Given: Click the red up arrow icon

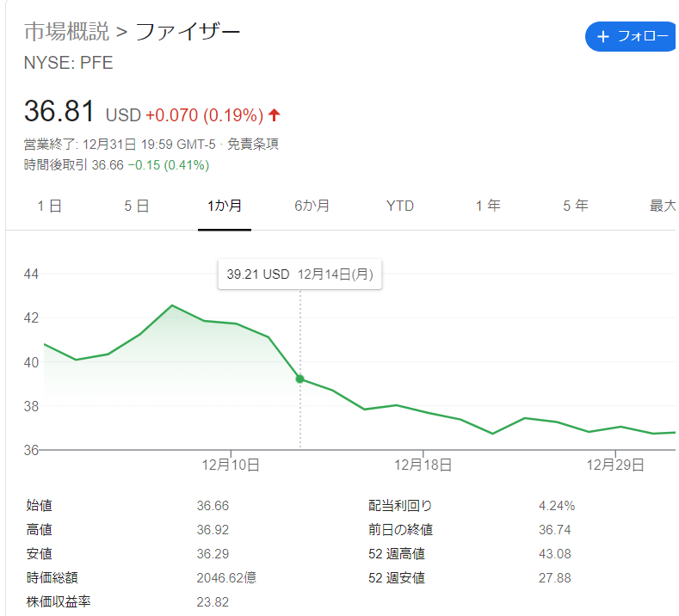Looking at the screenshot, I should pyautogui.click(x=275, y=115).
